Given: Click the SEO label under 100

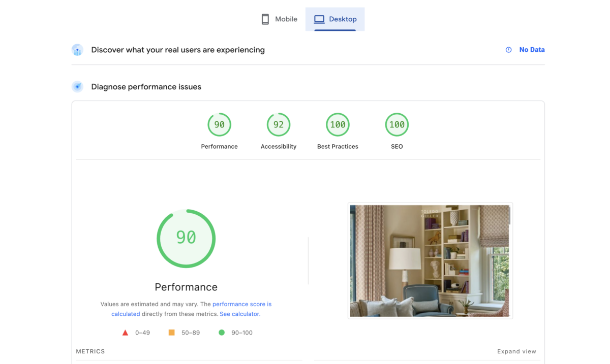Looking at the screenshot, I should pos(397,146).
